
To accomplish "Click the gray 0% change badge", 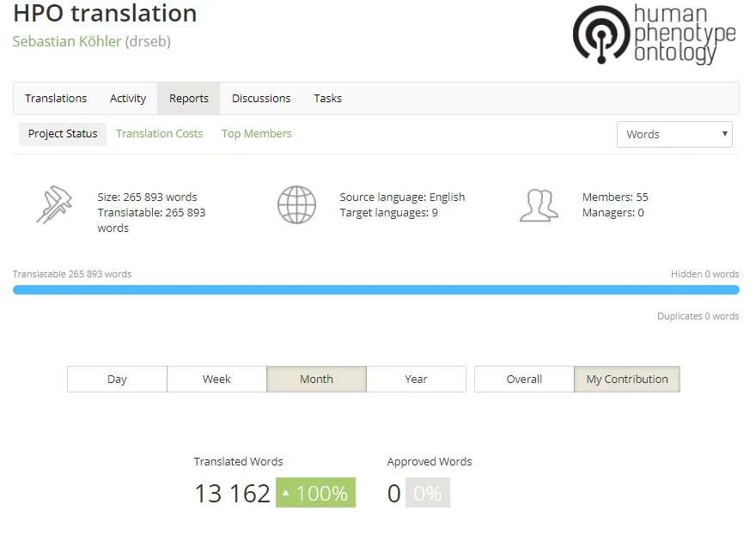I will 428,493.
